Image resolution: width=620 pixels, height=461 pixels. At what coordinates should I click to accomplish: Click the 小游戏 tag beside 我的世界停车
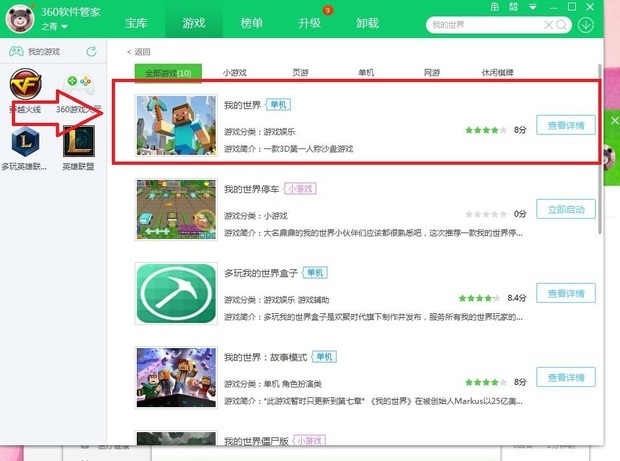tap(300, 189)
